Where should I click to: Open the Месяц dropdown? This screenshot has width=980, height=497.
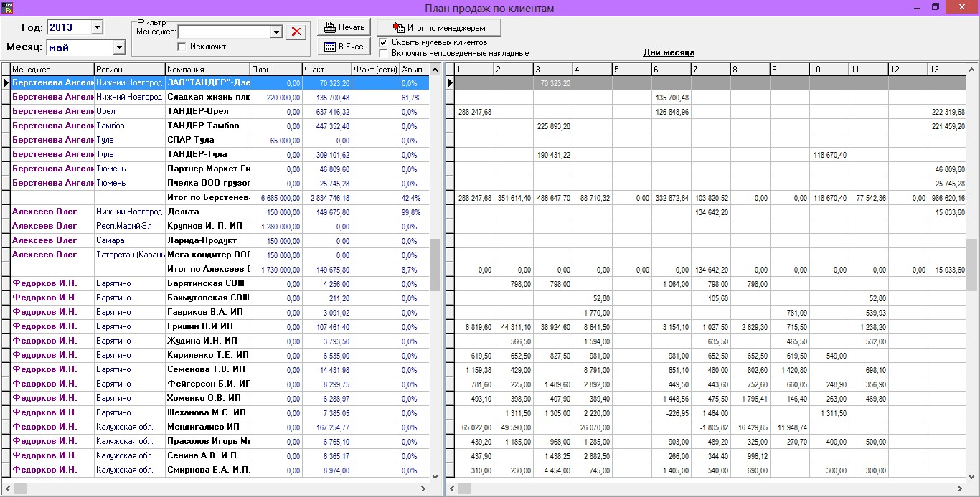coord(119,47)
